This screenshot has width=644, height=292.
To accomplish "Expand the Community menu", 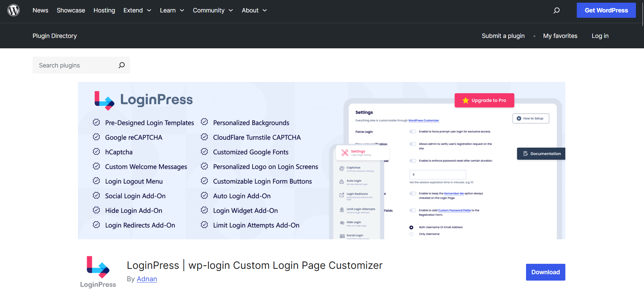I will (213, 10).
